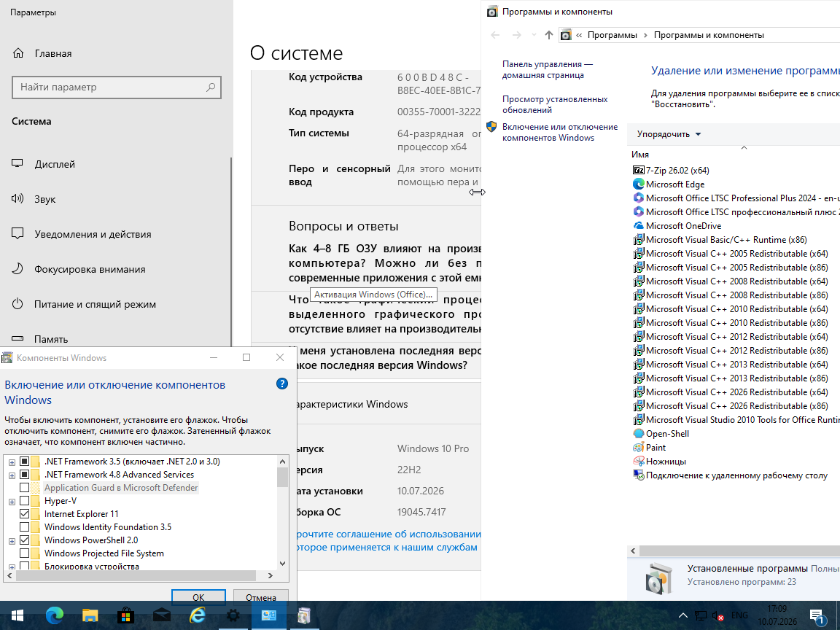
Task: Open the Звук sound settings icon
Action: point(17,199)
